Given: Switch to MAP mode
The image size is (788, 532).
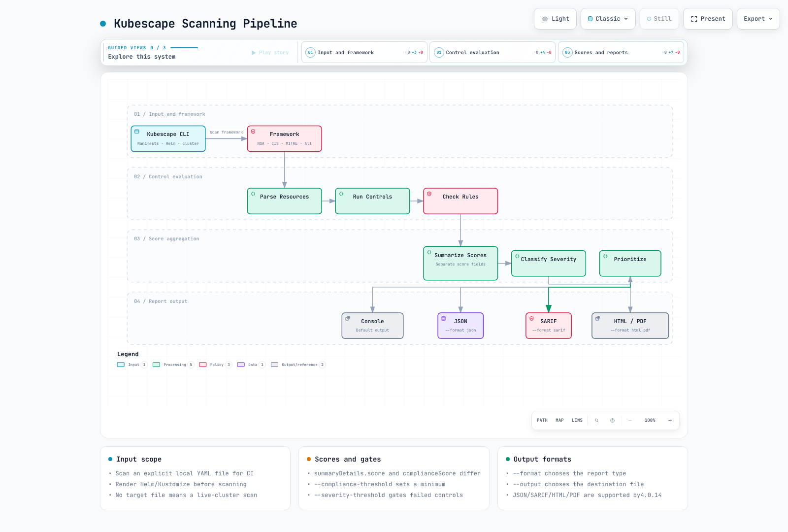Looking at the screenshot, I should 559,420.
